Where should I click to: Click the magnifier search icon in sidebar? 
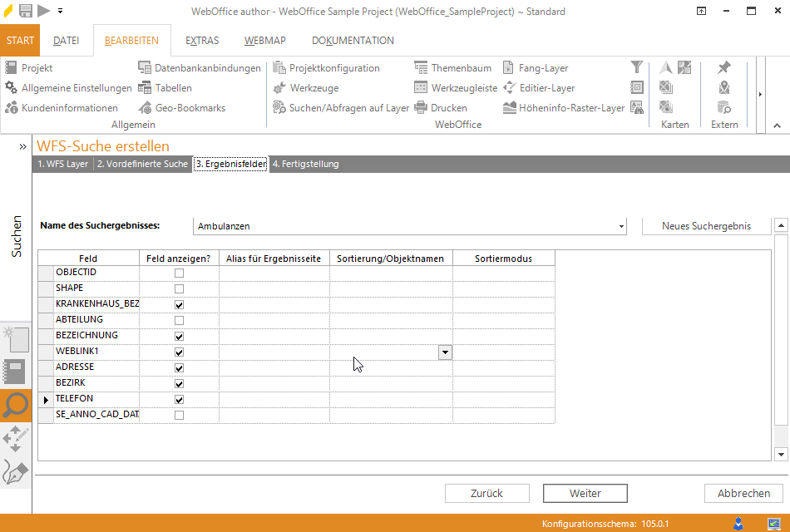(x=16, y=406)
